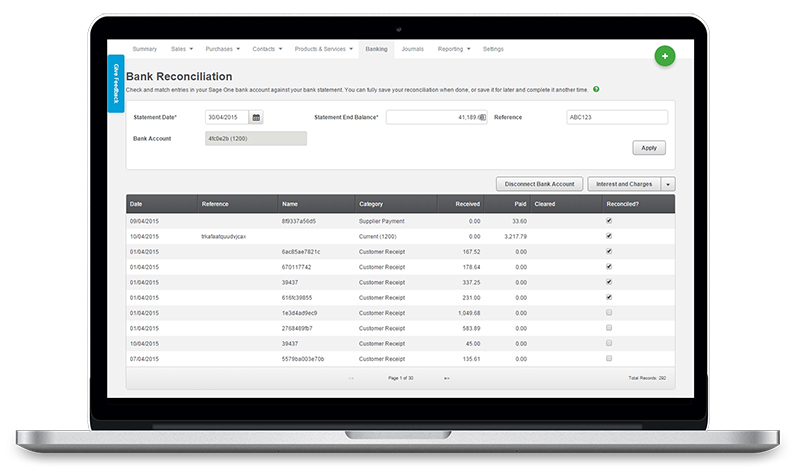
Task: Tick Reconciled checkbox for 1,049.68 receipt
Action: point(609,313)
